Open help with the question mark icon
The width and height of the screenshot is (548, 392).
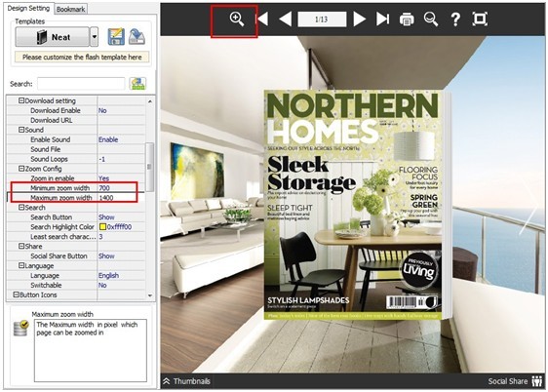(455, 19)
